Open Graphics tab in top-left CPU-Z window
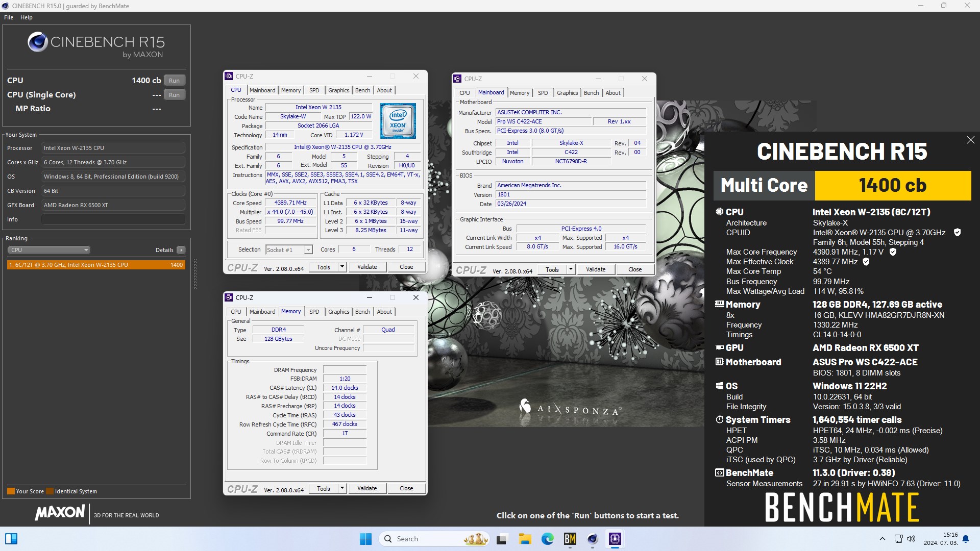The height and width of the screenshot is (551, 980). pyautogui.click(x=339, y=90)
